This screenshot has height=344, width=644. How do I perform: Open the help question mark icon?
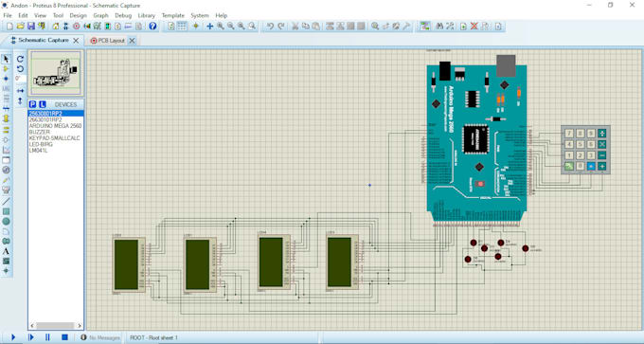152,27
